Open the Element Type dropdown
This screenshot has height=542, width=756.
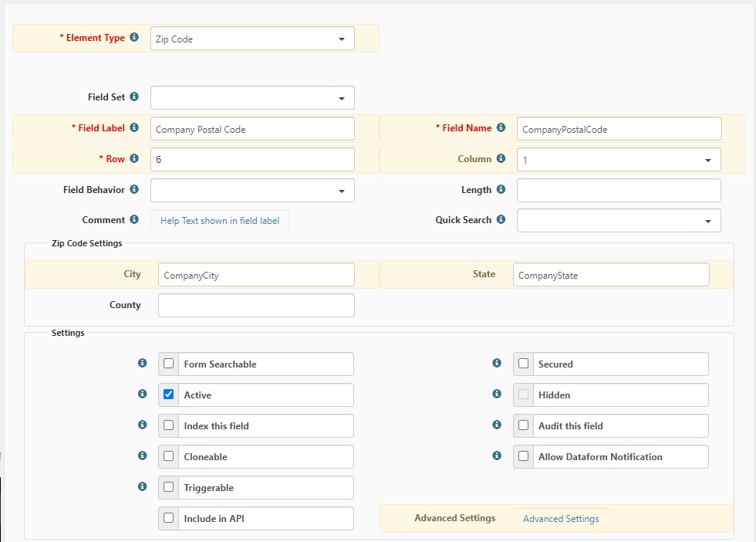click(252, 39)
